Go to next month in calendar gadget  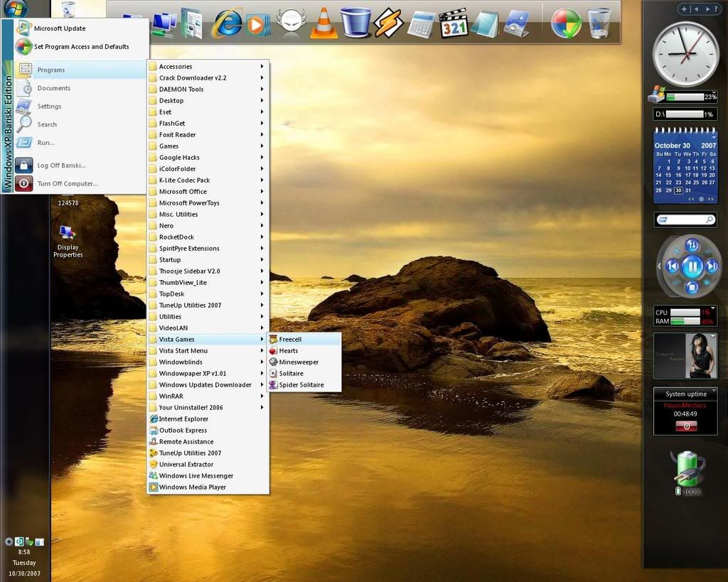point(711,199)
